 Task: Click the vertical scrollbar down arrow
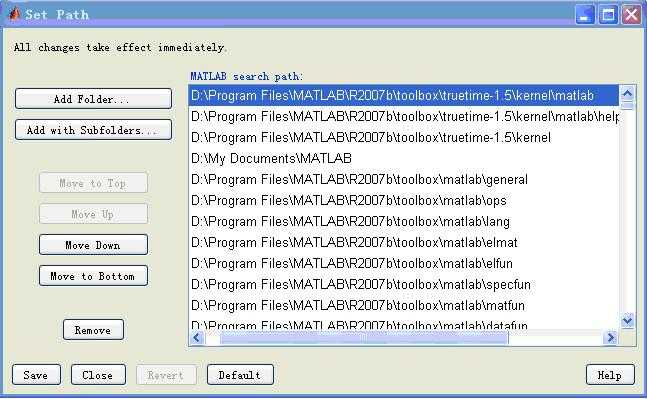pos(627,321)
